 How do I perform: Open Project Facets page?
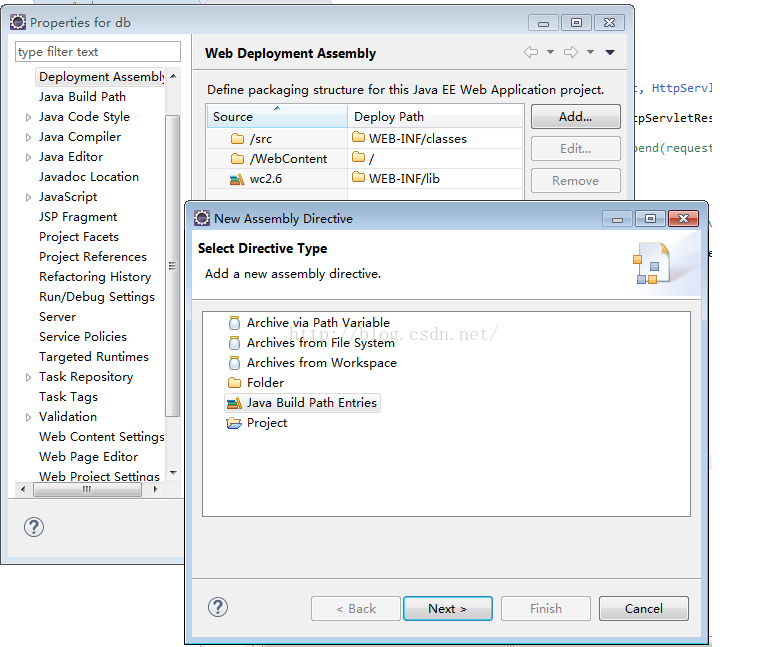point(79,237)
